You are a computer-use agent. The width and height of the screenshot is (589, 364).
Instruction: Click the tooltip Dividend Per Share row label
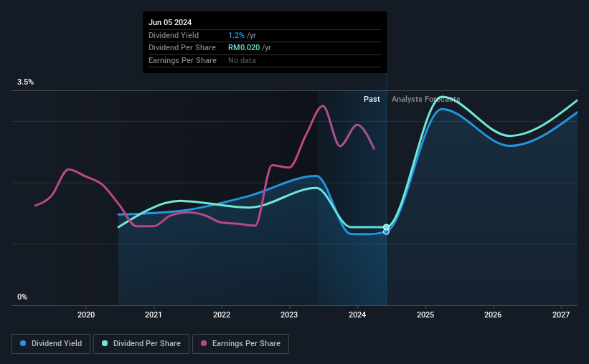pos(182,48)
